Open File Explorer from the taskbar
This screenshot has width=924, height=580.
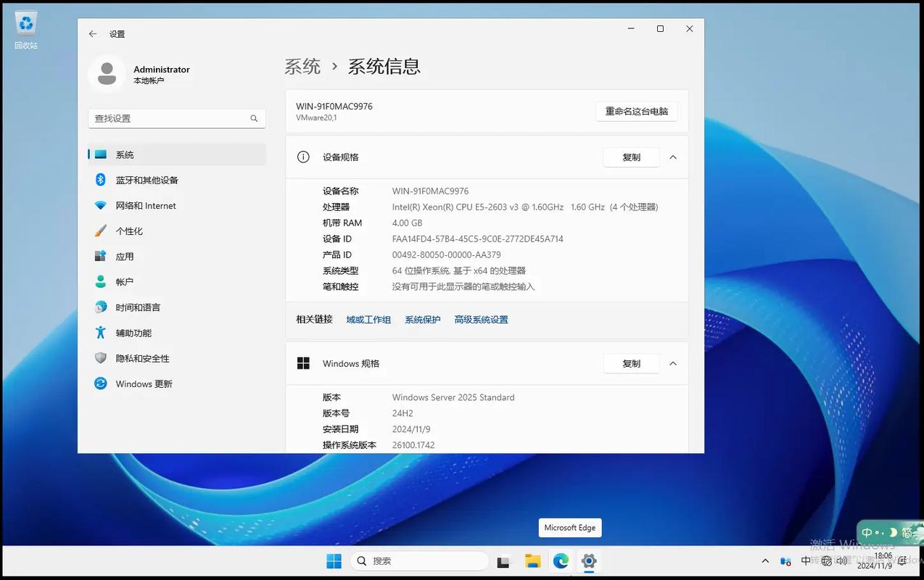tap(532, 560)
